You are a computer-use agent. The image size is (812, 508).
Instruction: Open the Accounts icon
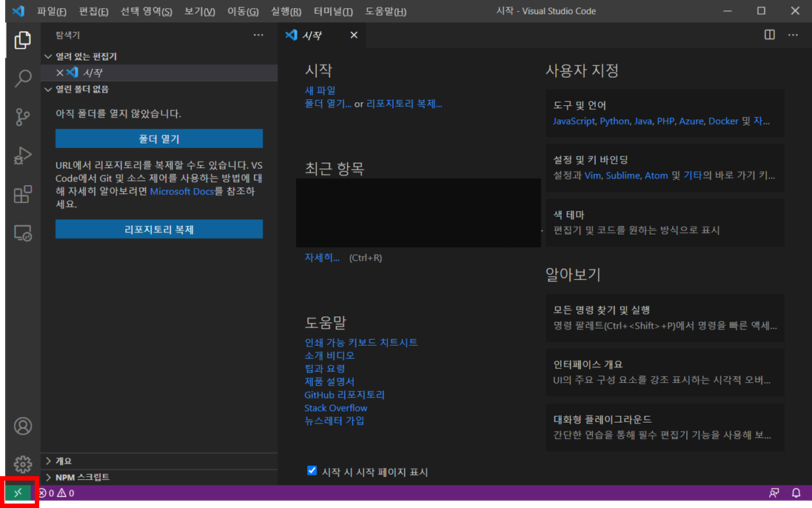[22, 427]
